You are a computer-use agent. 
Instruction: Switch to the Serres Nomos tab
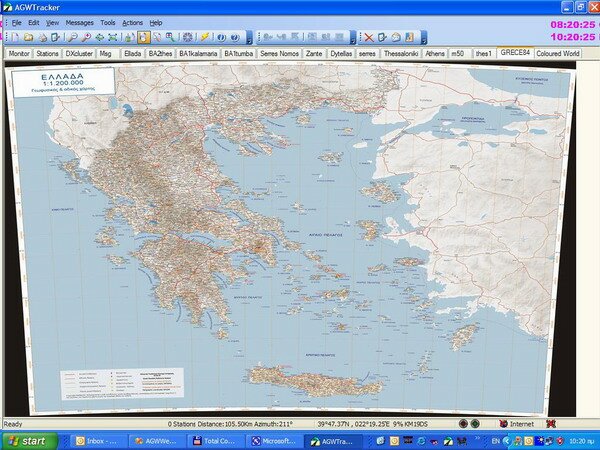pyautogui.click(x=279, y=54)
